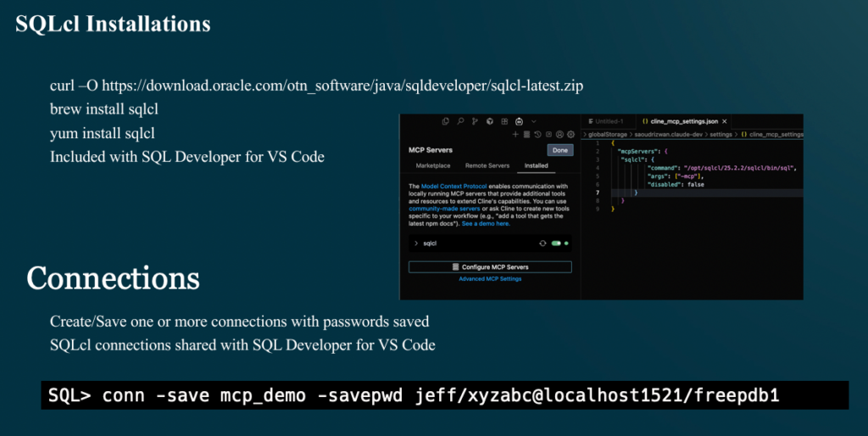Screen dimensions: 868x436
Task: Open the Cline robot icon
Action: (x=519, y=121)
